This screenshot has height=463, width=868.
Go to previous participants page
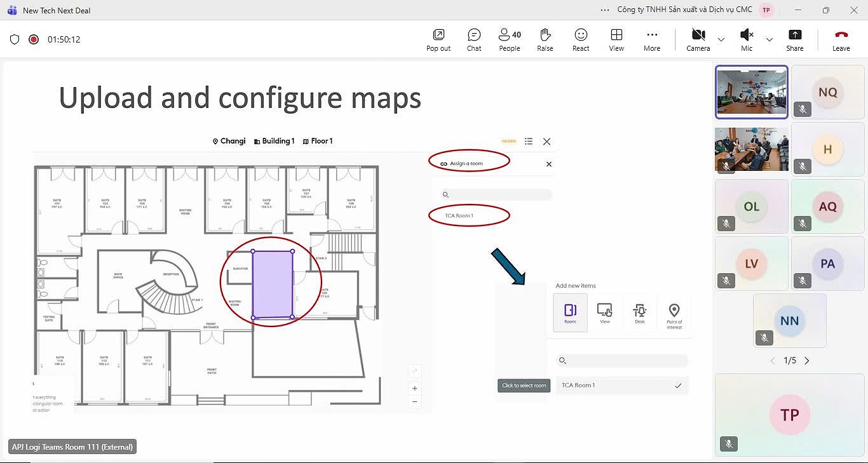pyautogui.click(x=773, y=361)
